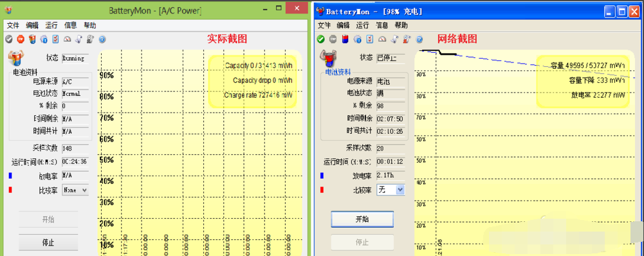Click the red stop sign icon, left window
The width and height of the screenshot is (644, 256).
[21, 39]
